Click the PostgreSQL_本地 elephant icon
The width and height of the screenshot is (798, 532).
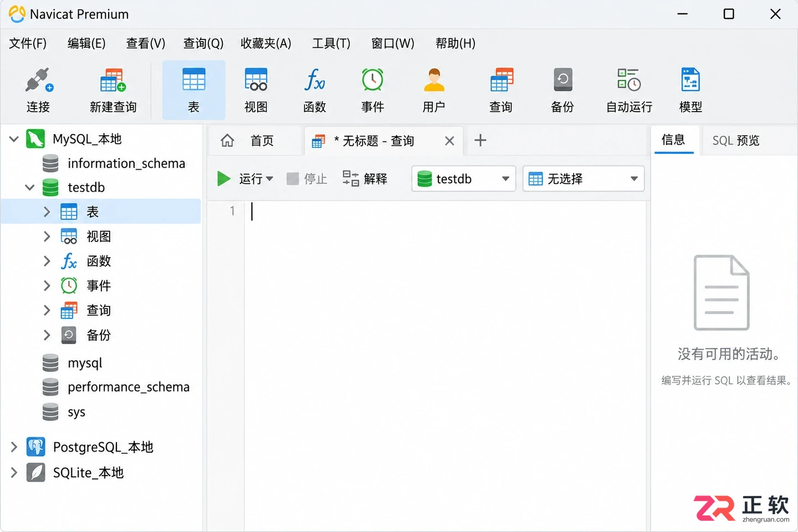(x=35, y=447)
